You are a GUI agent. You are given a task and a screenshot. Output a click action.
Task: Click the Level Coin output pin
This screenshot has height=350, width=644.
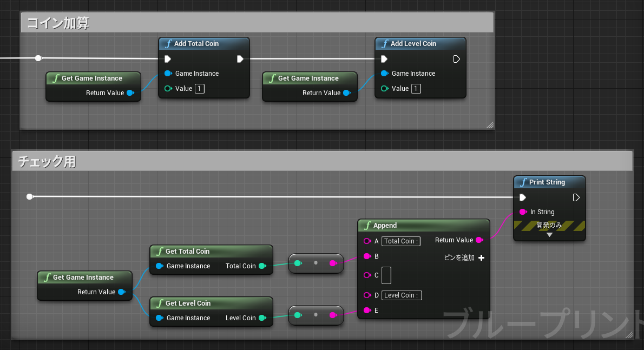click(262, 318)
